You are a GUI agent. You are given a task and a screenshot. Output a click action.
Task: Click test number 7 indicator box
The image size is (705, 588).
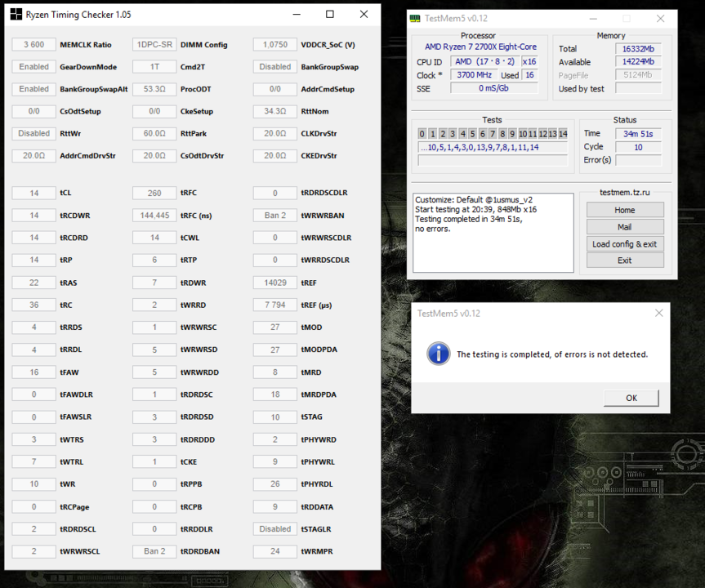coord(493,133)
